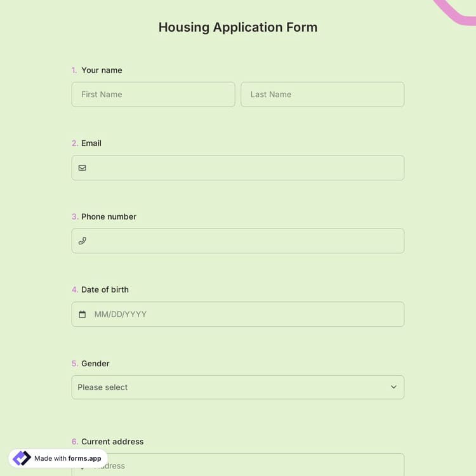The height and width of the screenshot is (476, 476).
Task: Select the Phone number input box
Action: (244, 241)
